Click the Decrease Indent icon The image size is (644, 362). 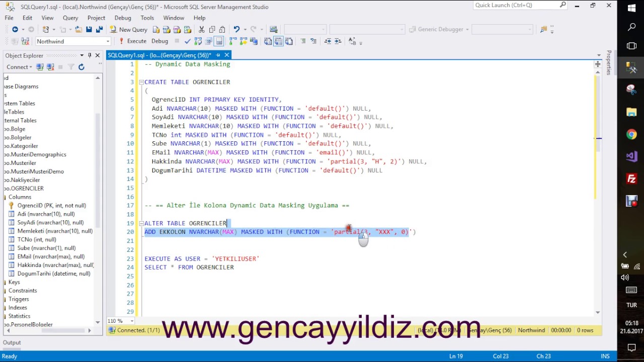click(328, 41)
